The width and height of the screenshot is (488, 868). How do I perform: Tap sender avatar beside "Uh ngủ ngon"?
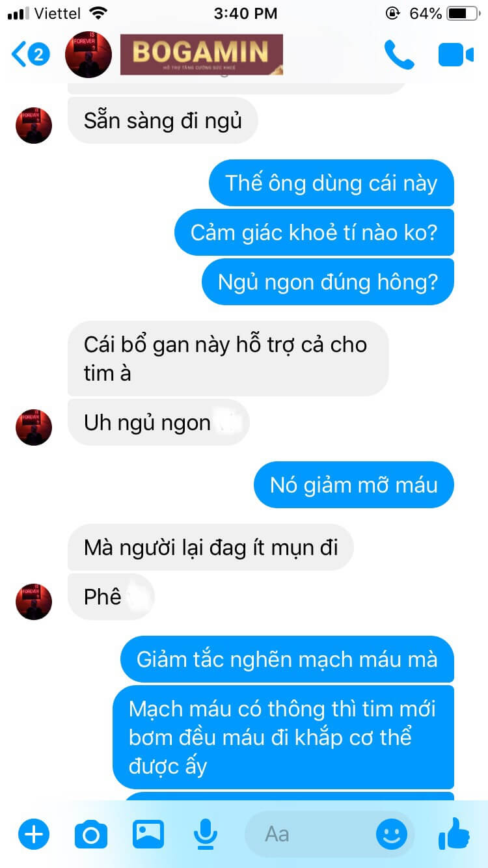coord(34,427)
